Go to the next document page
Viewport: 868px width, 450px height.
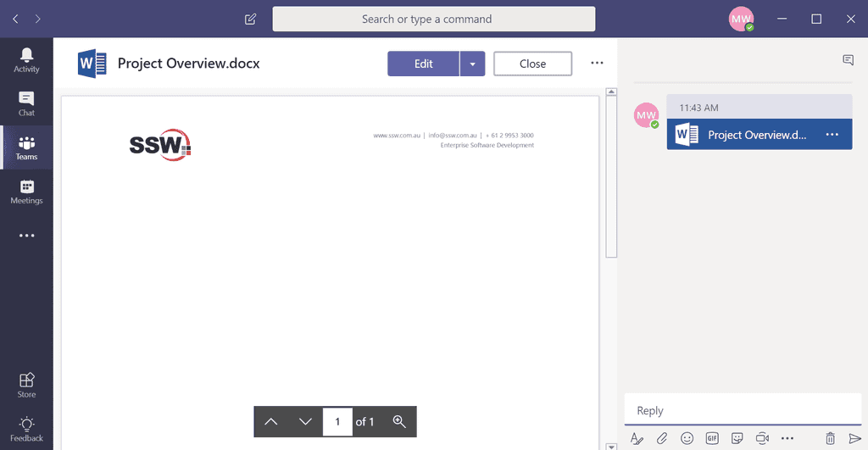click(306, 421)
